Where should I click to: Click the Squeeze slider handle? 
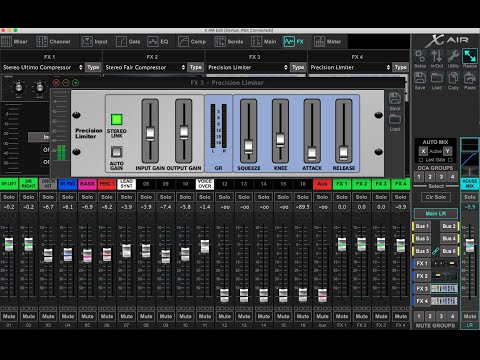tap(249, 146)
